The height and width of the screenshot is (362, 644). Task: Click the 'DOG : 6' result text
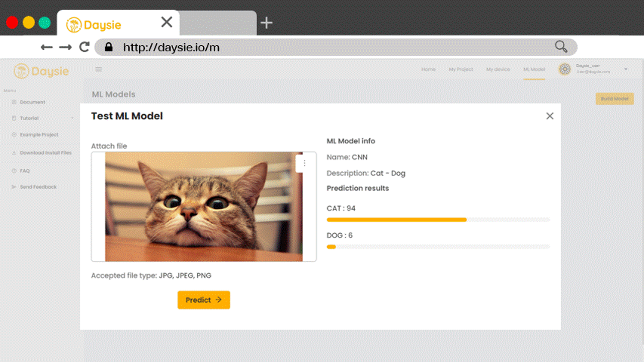[340, 235]
